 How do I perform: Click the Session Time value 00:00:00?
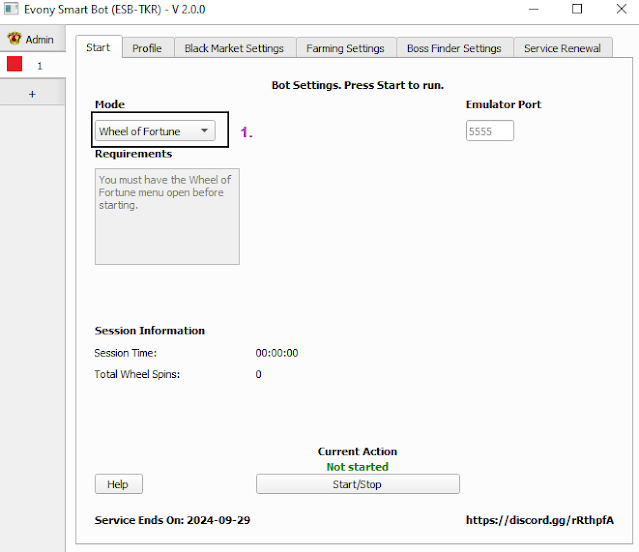point(277,353)
